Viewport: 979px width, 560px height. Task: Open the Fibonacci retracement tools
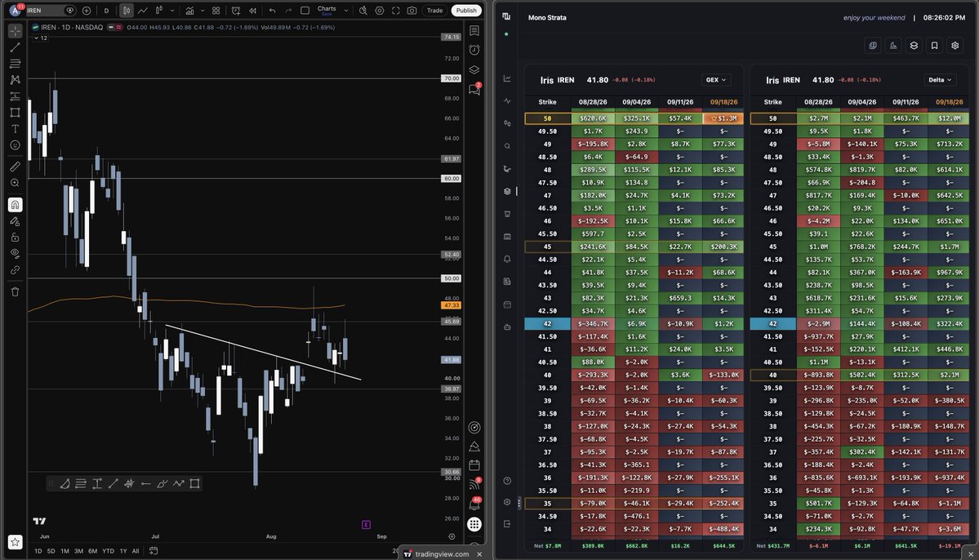(x=15, y=64)
